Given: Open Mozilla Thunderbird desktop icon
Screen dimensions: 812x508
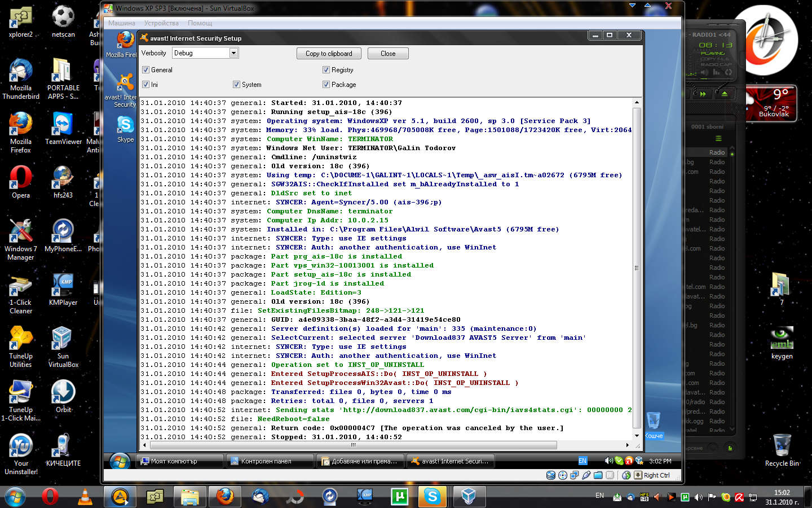Looking at the screenshot, I should pos(21,79).
